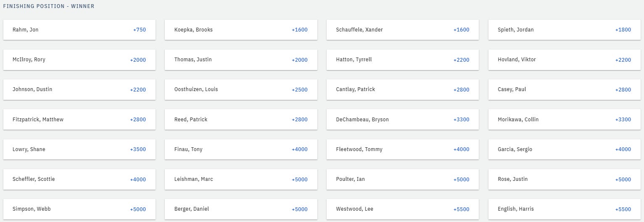Add Leishman, Marc +5000 to betslip
The height and width of the screenshot is (222, 644).
[241, 179]
